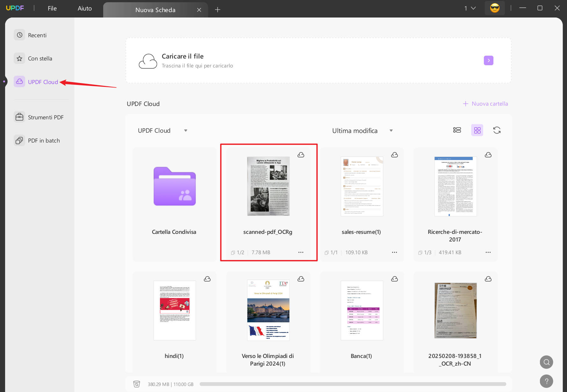
Task: Open Ricerche-di-mercato-2017 thumbnail
Action: click(456, 186)
